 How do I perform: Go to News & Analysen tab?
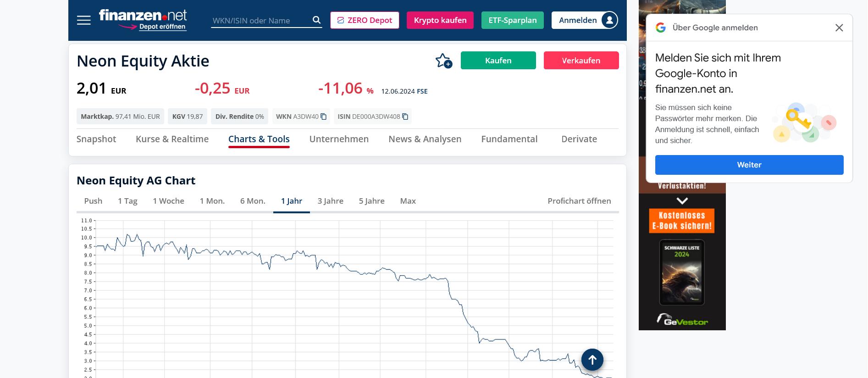[x=425, y=139]
